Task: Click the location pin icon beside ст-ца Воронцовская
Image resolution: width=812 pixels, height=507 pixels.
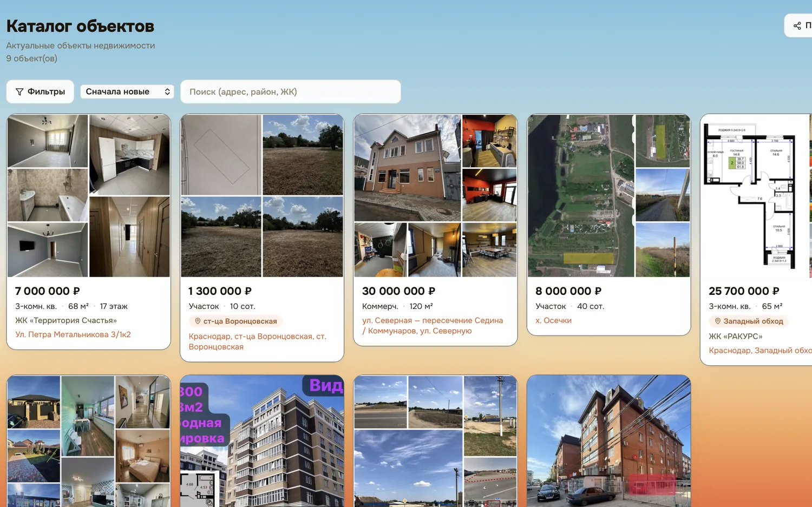Action: [198, 321]
